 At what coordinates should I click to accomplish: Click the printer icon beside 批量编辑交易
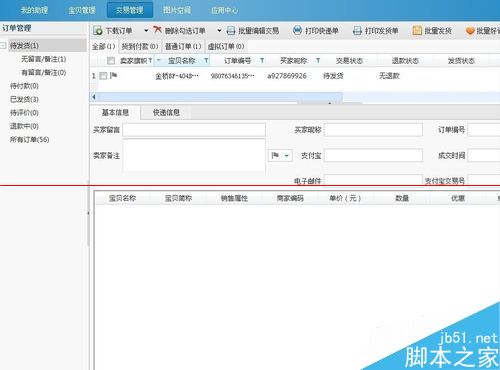pos(231,31)
